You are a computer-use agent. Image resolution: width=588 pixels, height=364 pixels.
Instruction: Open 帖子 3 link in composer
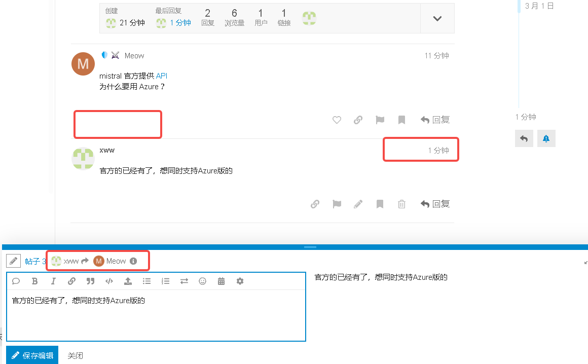[35, 261]
